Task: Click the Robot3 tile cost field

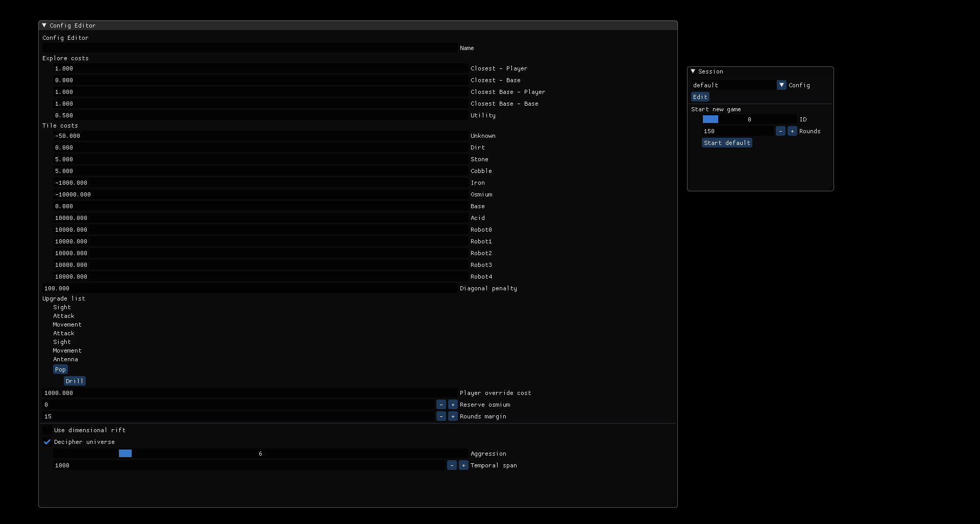Action: (261, 264)
